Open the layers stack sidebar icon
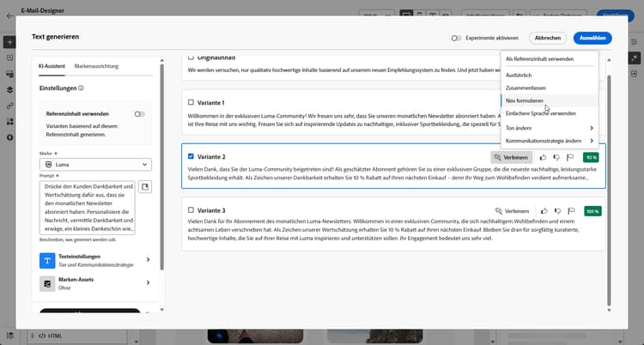The image size is (644, 345). [9, 90]
